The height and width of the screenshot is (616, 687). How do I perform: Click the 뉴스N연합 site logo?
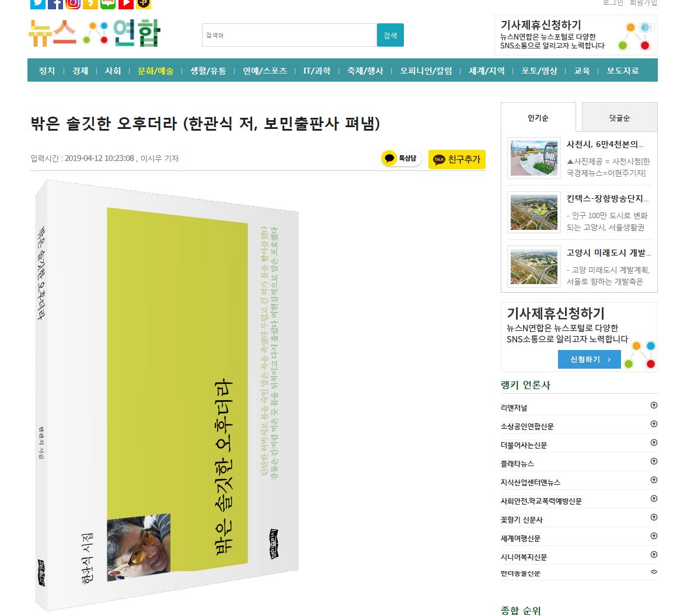point(95,33)
